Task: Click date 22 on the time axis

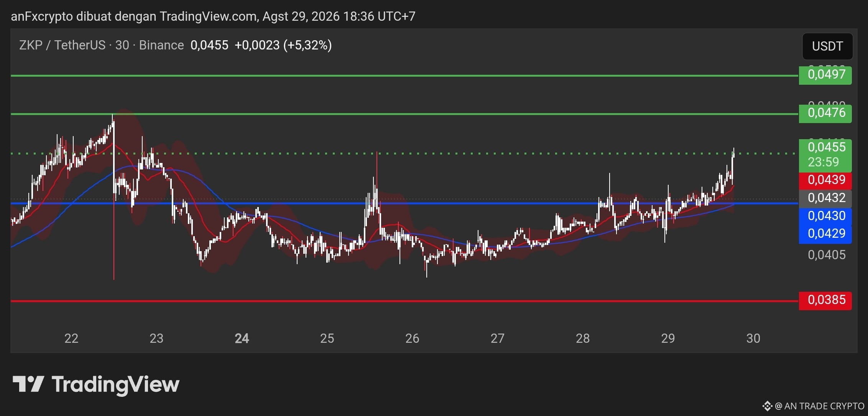Action: tap(71, 338)
